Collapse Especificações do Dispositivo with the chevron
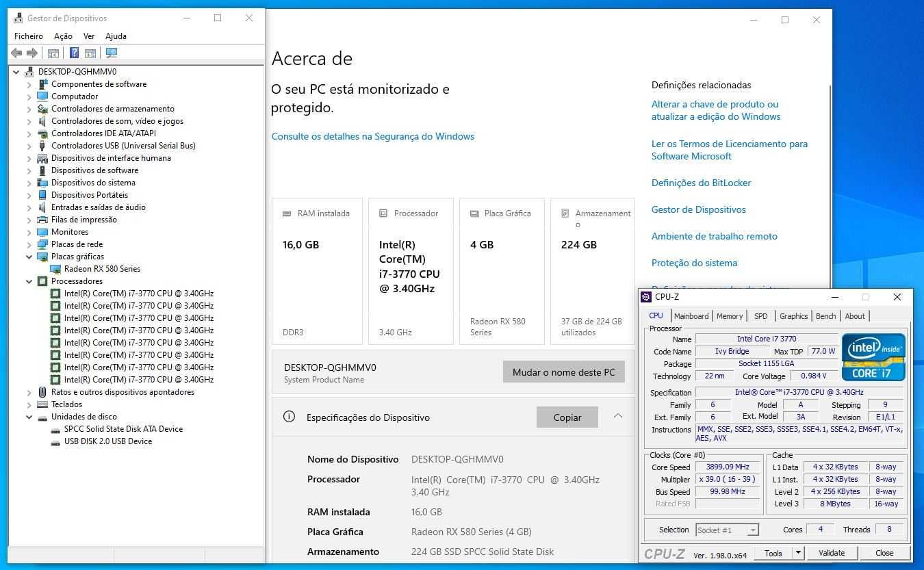The image size is (924, 570). click(618, 416)
